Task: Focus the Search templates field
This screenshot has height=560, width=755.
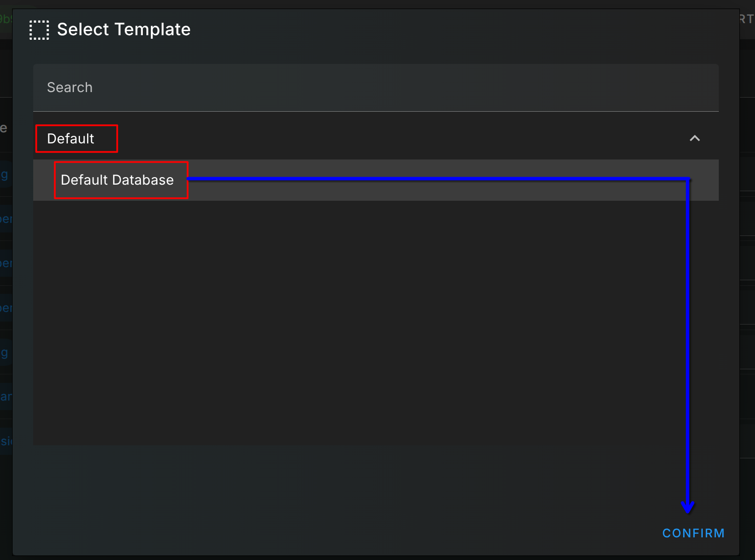Action: tap(375, 88)
